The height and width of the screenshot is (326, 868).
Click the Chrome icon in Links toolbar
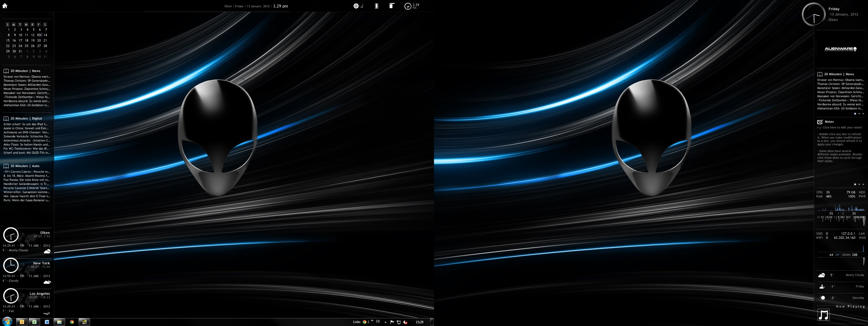click(364, 322)
